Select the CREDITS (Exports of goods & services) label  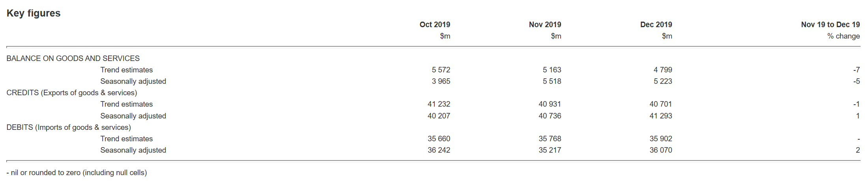click(x=72, y=92)
